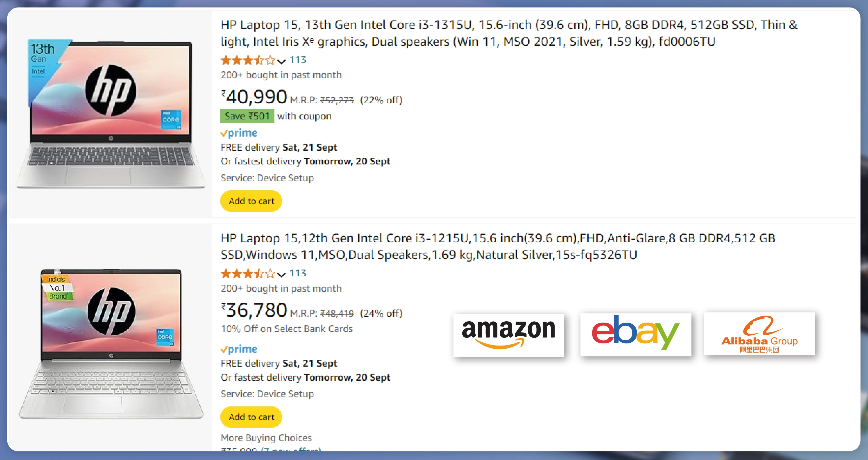Add 12th Gen i3-1215U laptop to cart
This screenshot has height=460, width=868.
(251, 417)
